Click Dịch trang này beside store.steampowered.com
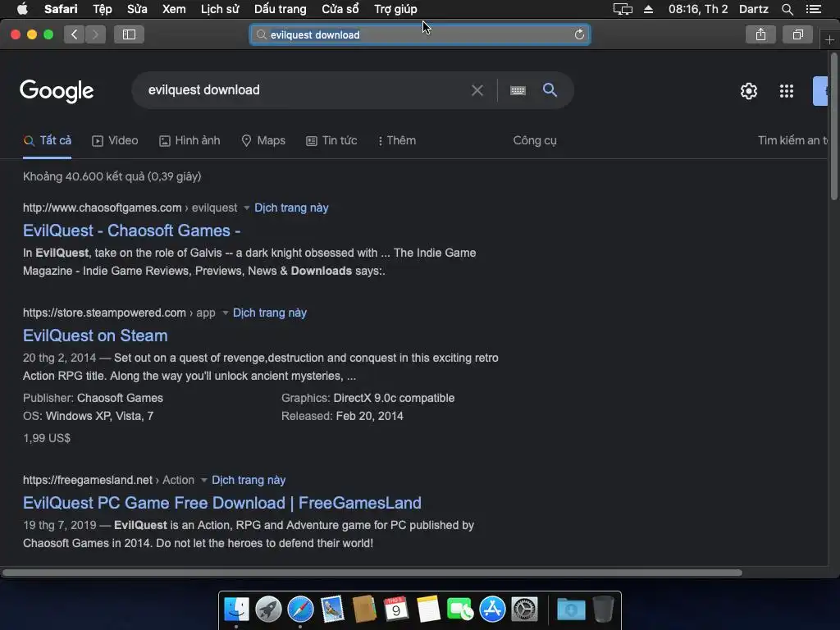The height and width of the screenshot is (630, 840). pyautogui.click(x=269, y=313)
